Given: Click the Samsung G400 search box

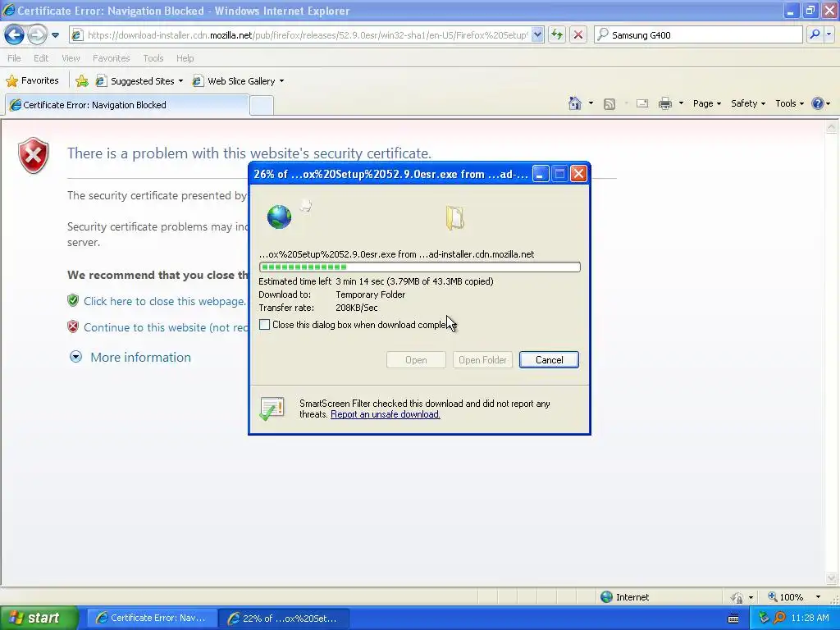Looking at the screenshot, I should pyautogui.click(x=698, y=35).
